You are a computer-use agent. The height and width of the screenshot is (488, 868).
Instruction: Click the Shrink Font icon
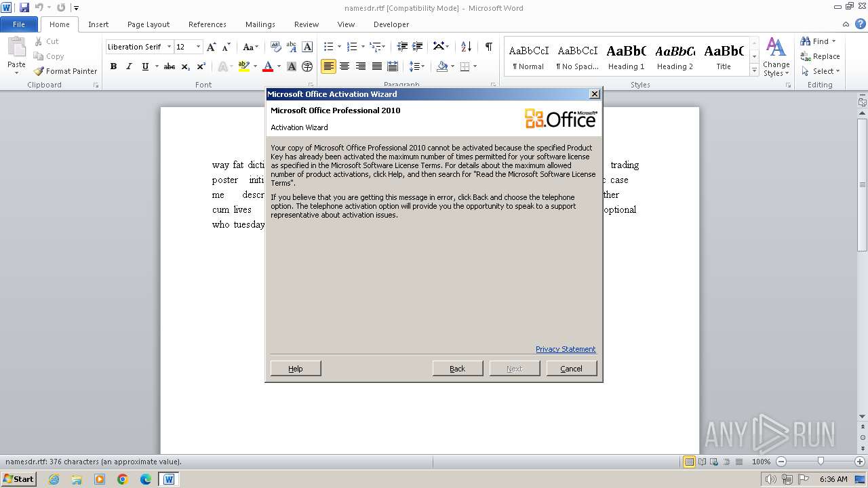pos(226,47)
